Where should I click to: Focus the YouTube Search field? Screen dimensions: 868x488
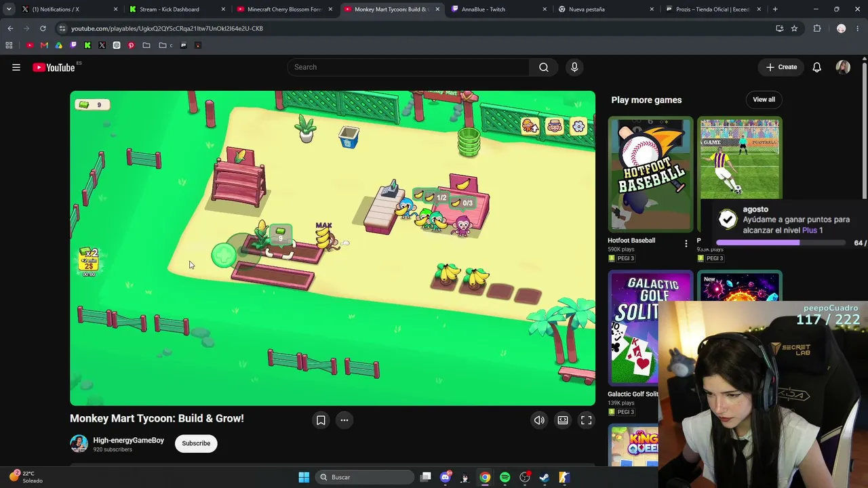pos(409,67)
